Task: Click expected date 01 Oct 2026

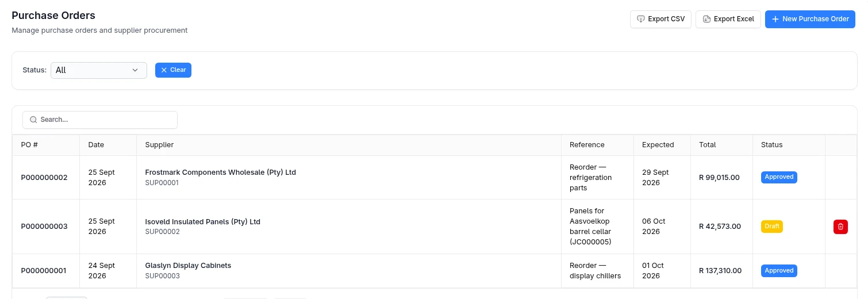Action: point(653,271)
